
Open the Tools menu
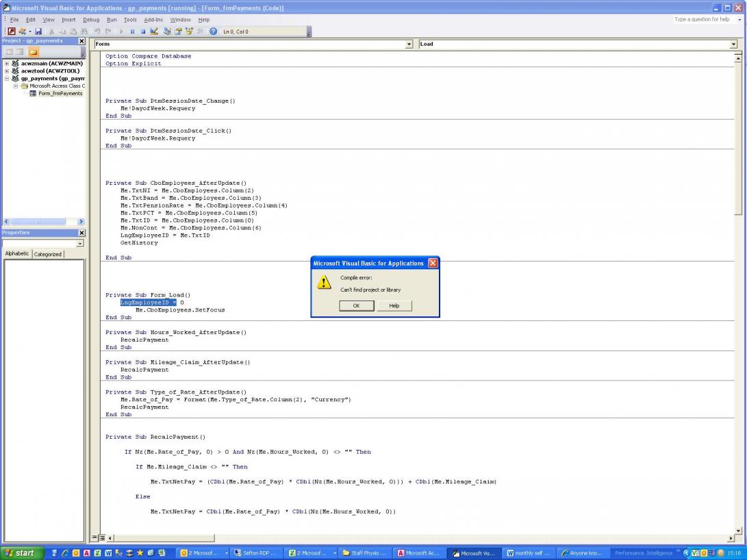coord(130,20)
